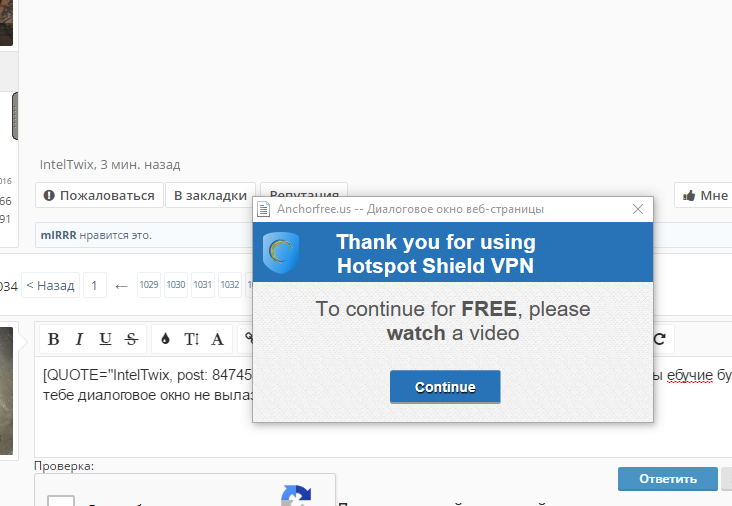This screenshot has height=506, width=732.
Task: Open IntelTwix author link under the post
Action: tap(67, 164)
